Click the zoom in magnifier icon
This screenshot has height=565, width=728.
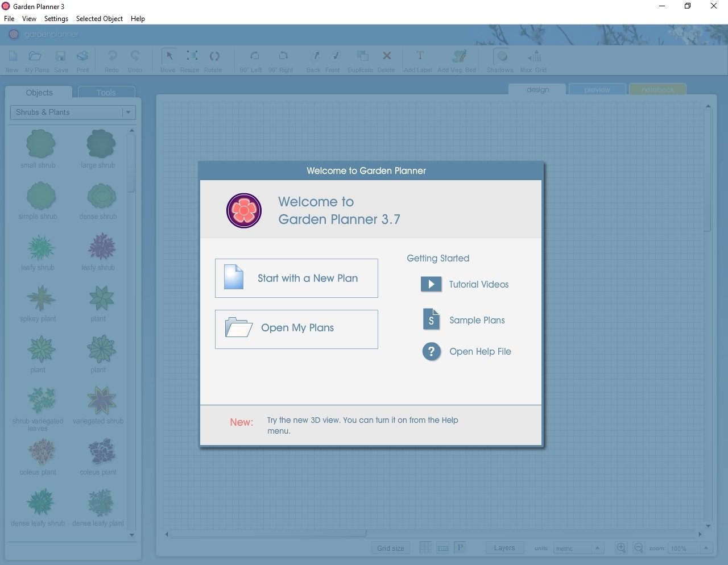(x=621, y=548)
